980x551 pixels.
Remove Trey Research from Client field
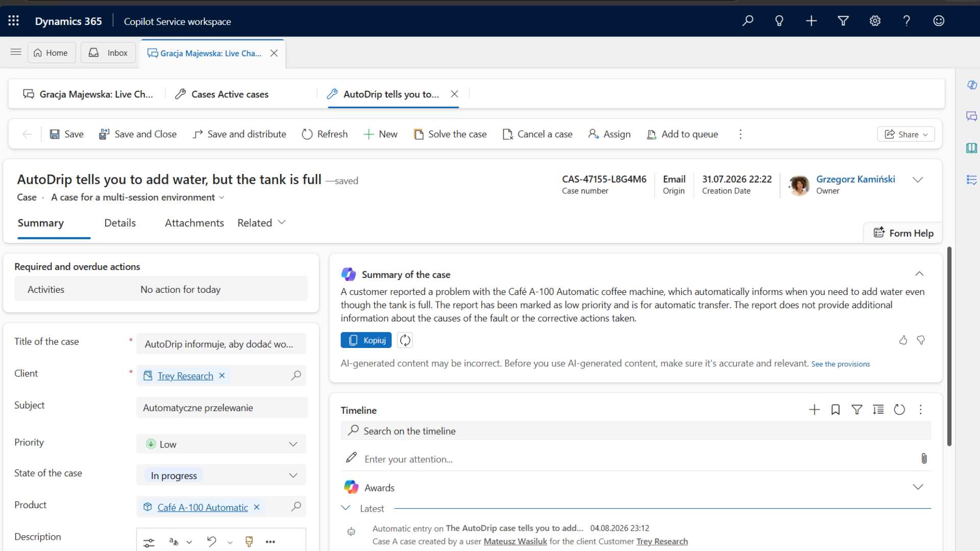tap(222, 375)
